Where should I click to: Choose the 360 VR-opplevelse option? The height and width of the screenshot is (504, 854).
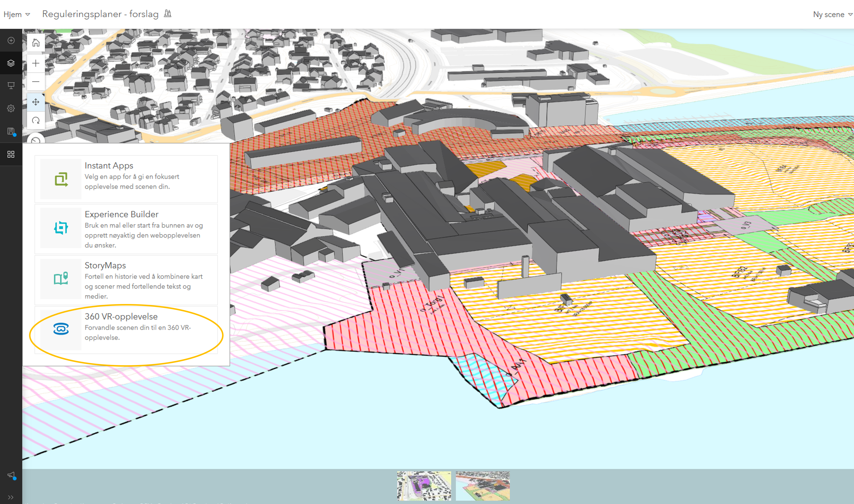tap(126, 330)
